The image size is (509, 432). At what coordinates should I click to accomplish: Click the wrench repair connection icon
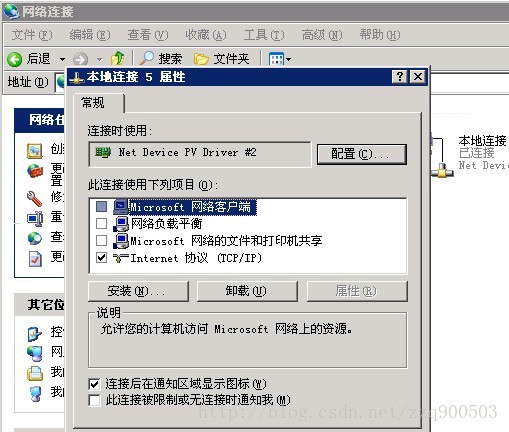(x=34, y=199)
